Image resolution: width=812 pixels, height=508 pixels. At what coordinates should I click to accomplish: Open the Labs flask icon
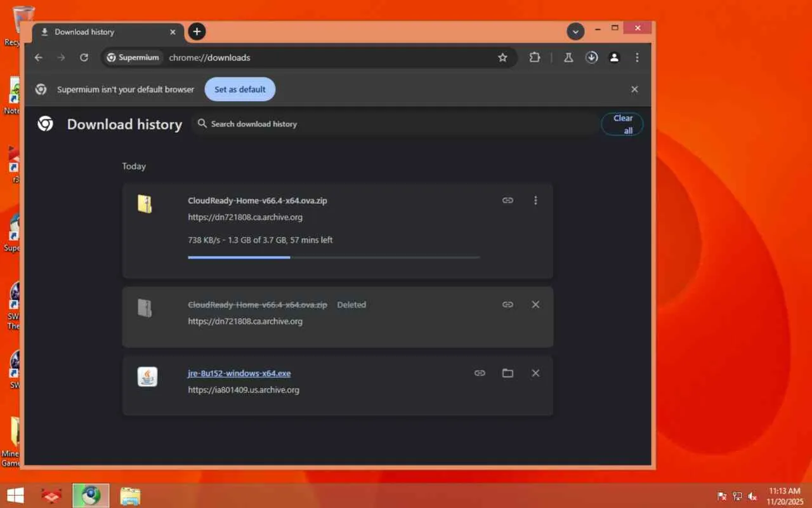[568, 57]
